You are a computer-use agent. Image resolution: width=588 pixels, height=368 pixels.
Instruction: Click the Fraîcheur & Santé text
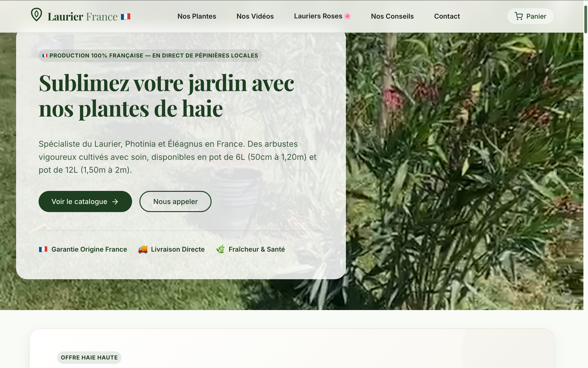[257, 249]
